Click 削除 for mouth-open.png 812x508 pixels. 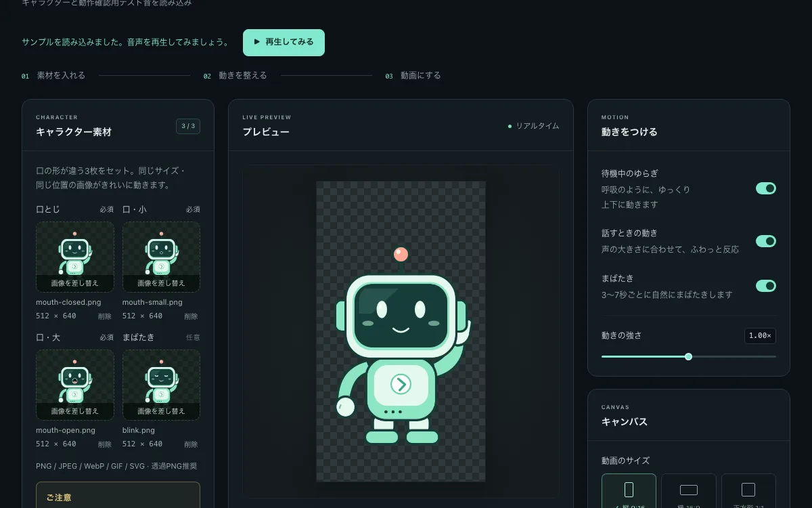105,444
